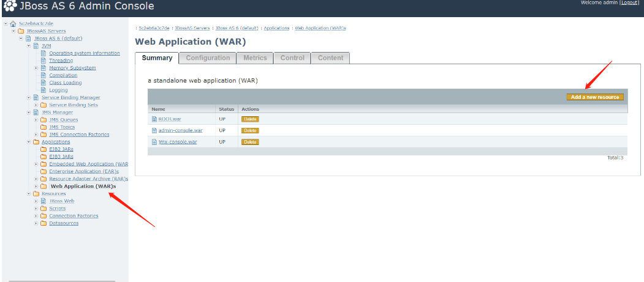
Task: Click folder icon beside EJB2 JARs
Action: 43,149
